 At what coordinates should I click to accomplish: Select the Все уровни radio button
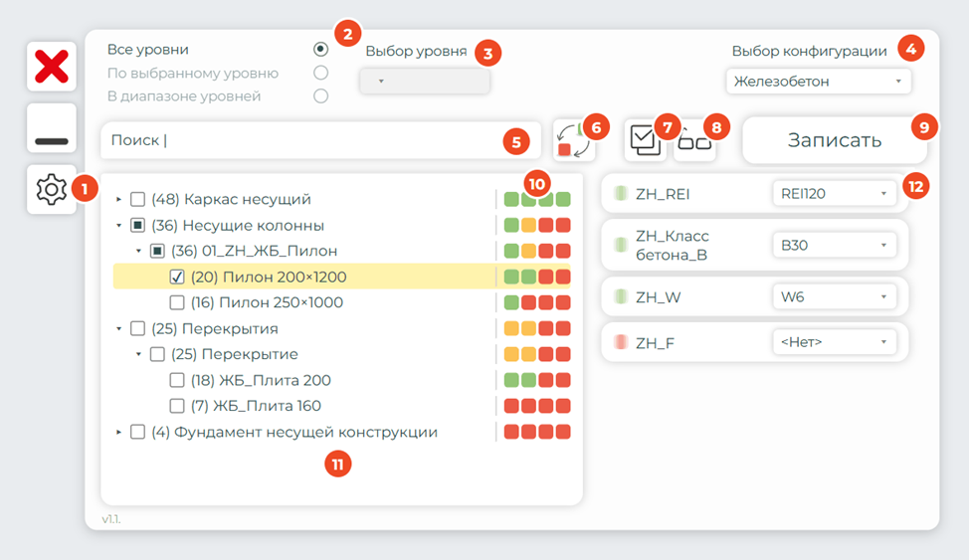coord(320,49)
